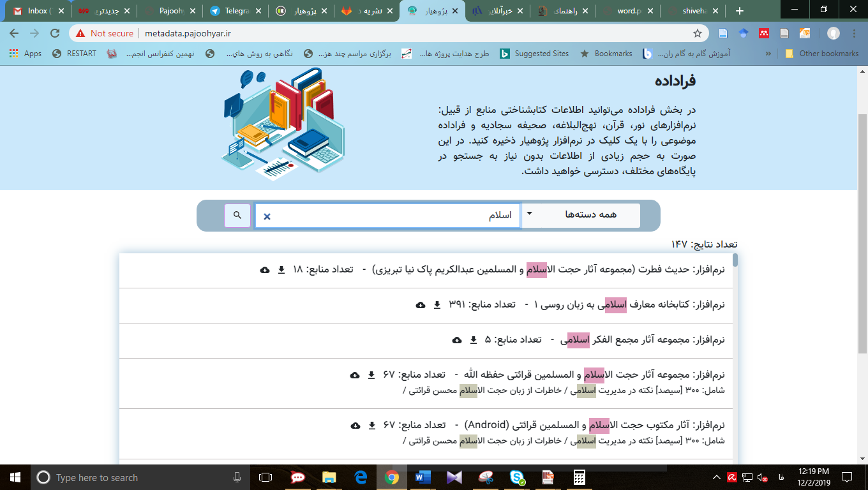Open the Other bookmarks folder
The image size is (868, 490).
pos(822,54)
